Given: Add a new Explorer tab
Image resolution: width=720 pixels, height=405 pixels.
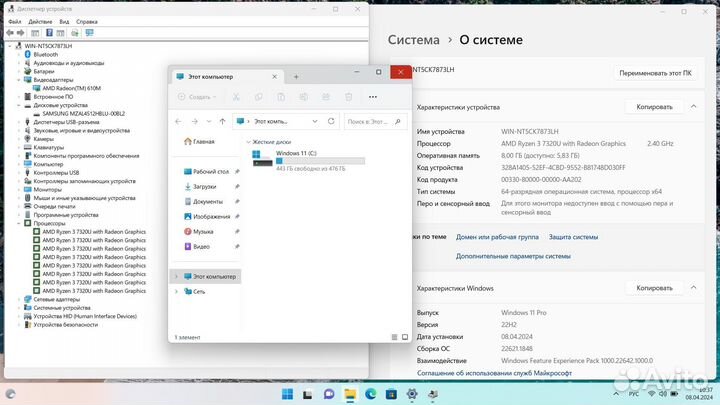Looking at the screenshot, I should (x=296, y=77).
